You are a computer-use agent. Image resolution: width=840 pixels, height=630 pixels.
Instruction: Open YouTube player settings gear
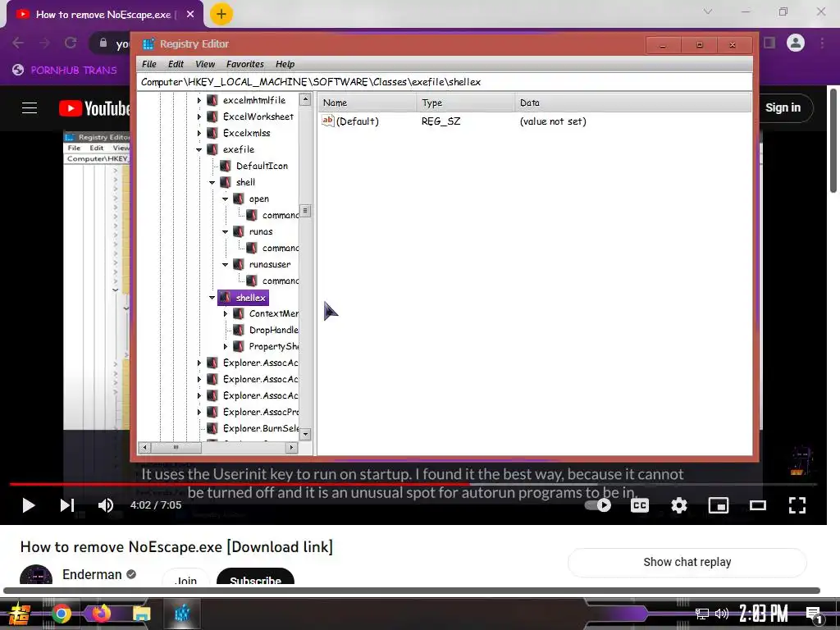pyautogui.click(x=679, y=505)
